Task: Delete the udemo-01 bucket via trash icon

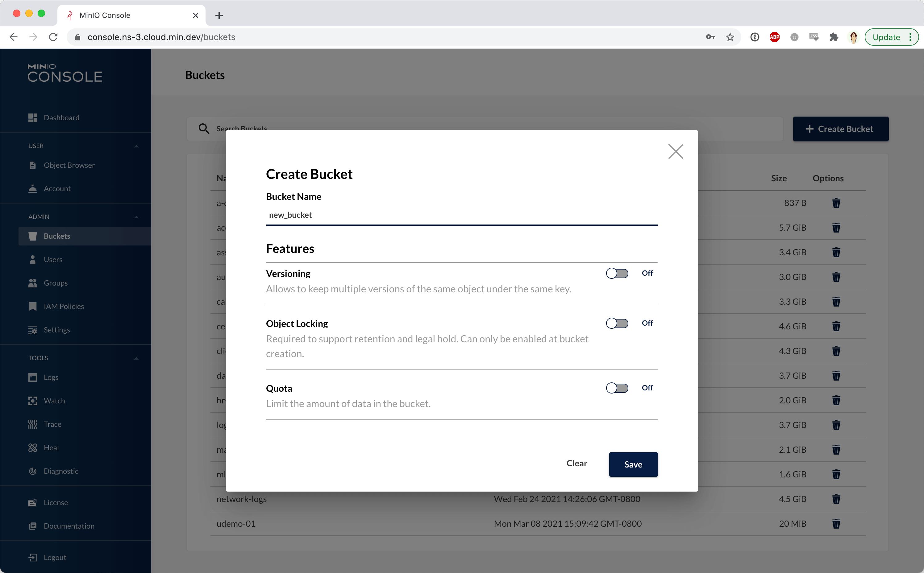Action: (x=836, y=524)
